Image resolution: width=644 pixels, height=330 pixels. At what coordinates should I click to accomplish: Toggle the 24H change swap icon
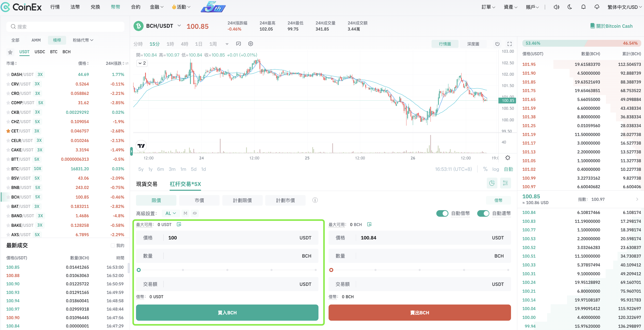click(127, 63)
